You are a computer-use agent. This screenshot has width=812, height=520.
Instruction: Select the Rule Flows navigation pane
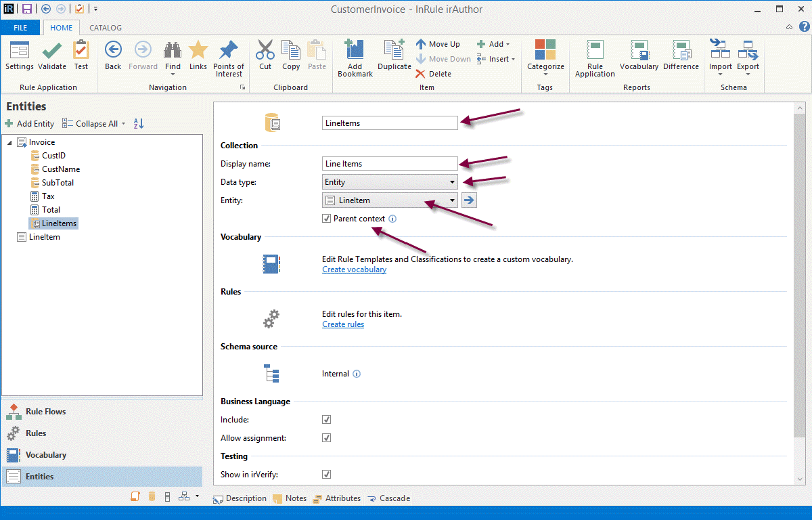[45, 412]
